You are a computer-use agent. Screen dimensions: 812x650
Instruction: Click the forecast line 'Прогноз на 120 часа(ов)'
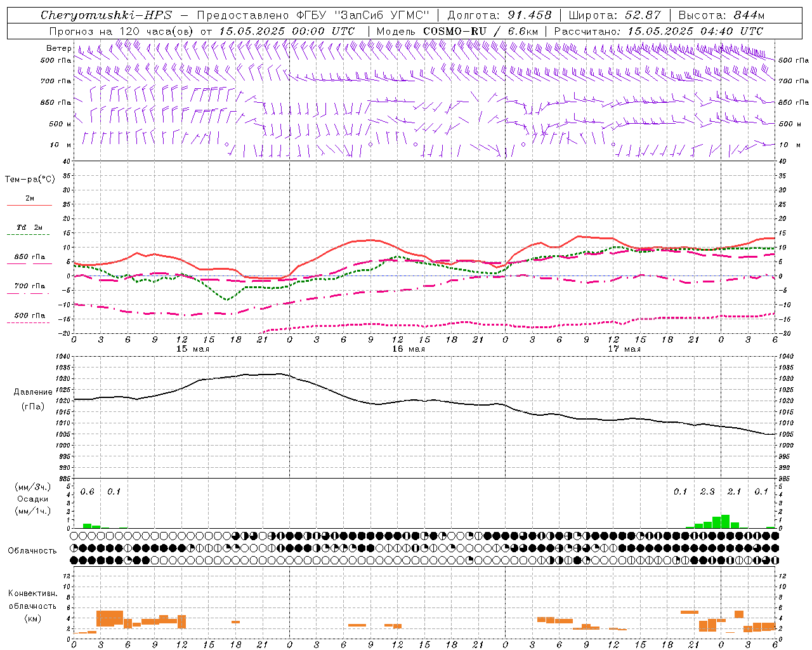122,31
